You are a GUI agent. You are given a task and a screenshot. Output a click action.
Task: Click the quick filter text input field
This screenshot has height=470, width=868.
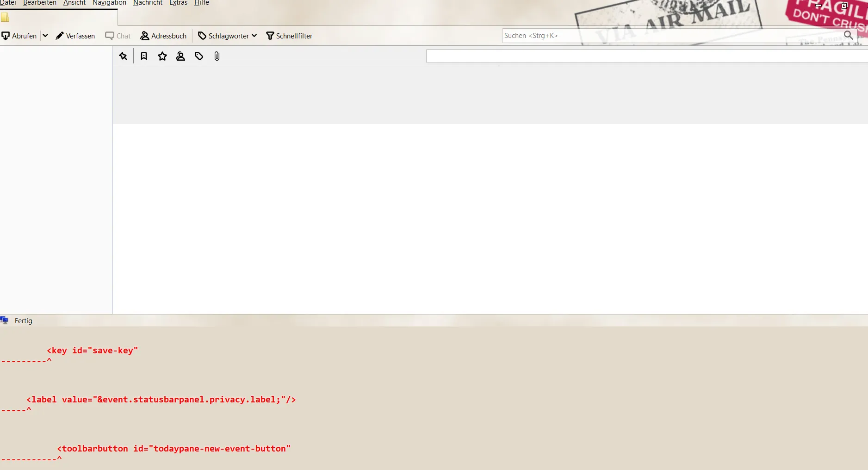click(647, 56)
